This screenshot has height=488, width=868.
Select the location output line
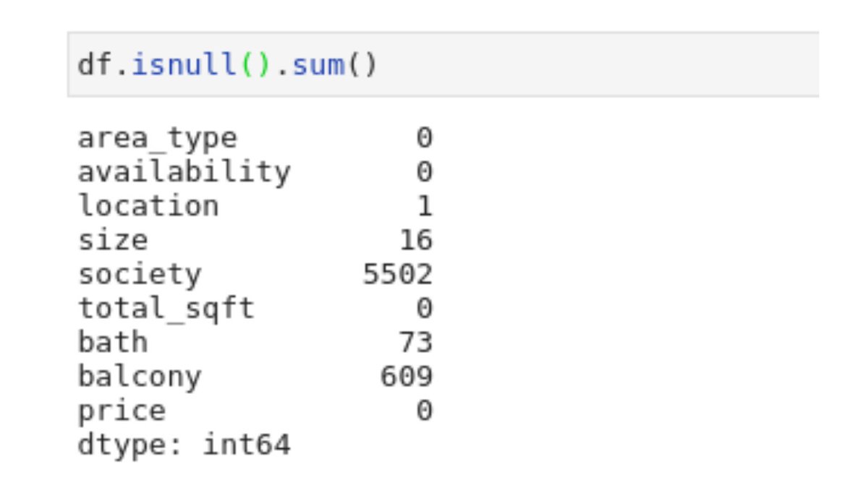coord(145,205)
